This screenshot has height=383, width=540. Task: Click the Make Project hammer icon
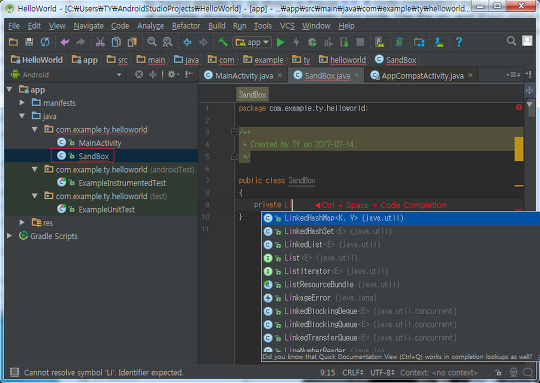223,42
